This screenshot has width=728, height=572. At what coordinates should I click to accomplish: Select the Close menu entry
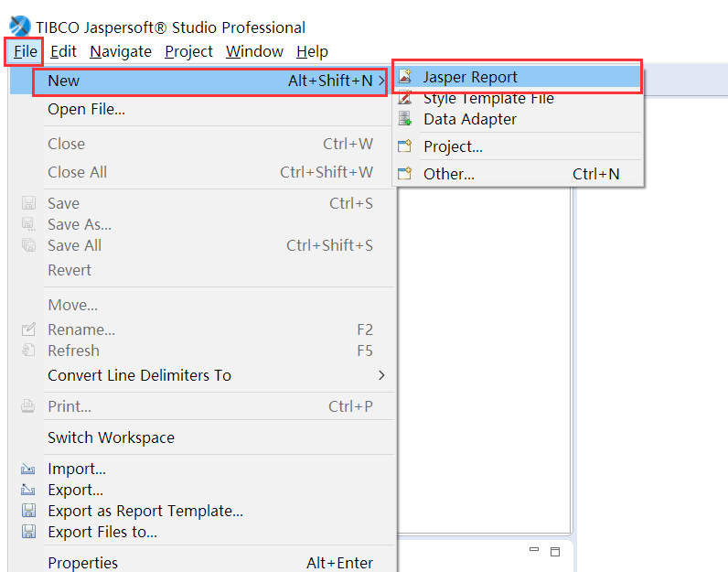click(x=203, y=144)
